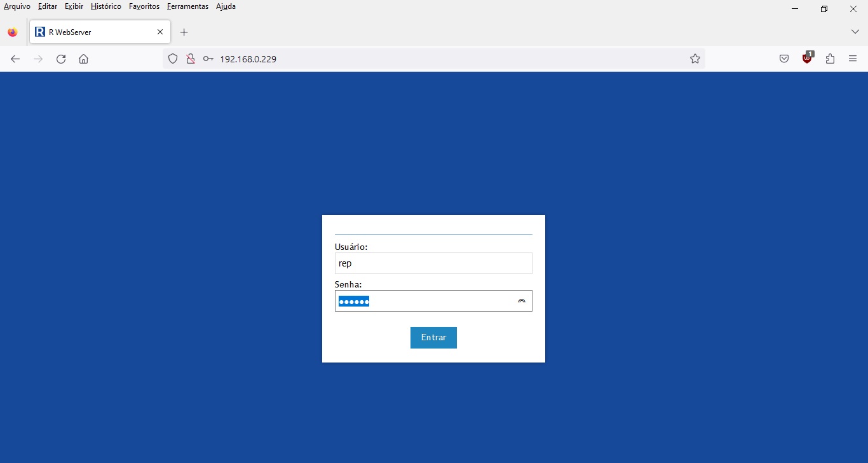Click the Usuário input field
This screenshot has width=868, height=463.
point(433,263)
